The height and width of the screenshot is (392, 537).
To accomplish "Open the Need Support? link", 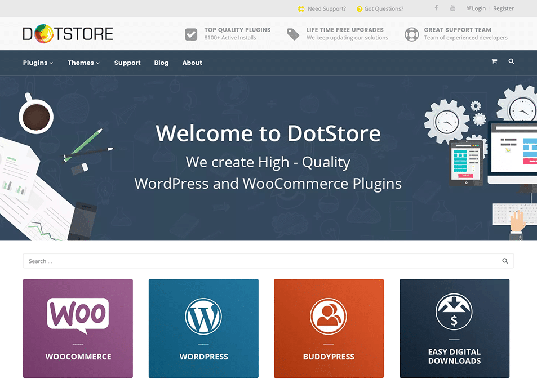I will (322, 8).
